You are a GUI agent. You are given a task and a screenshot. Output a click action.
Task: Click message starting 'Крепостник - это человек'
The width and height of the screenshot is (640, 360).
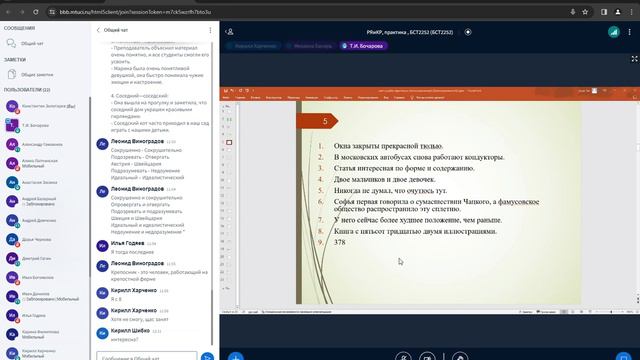click(x=159, y=276)
